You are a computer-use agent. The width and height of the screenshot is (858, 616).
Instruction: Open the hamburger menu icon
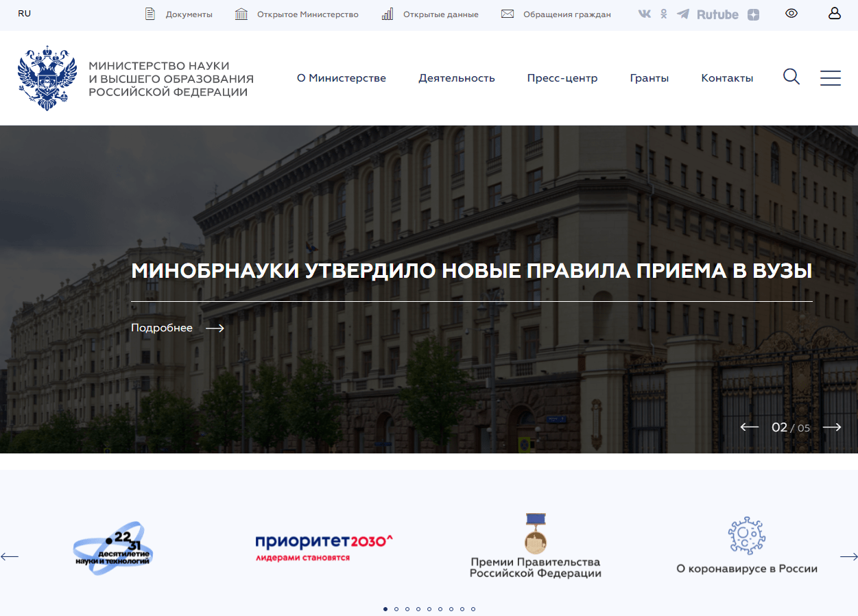(831, 78)
